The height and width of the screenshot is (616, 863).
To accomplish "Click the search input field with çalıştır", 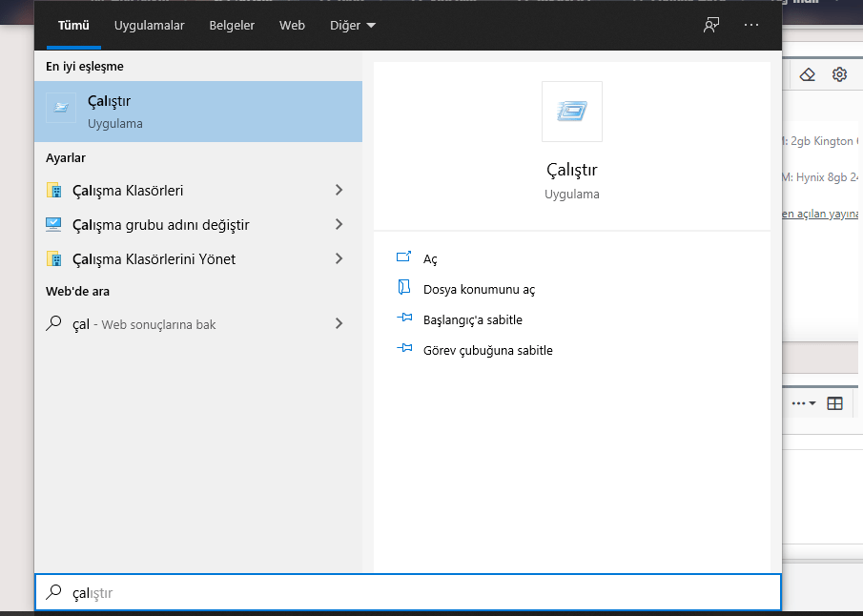I will [408, 592].
